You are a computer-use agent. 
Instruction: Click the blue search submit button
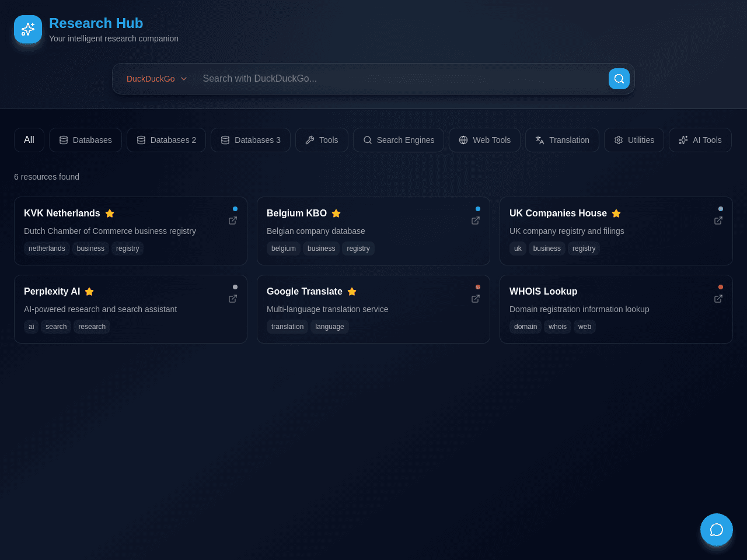(x=619, y=79)
